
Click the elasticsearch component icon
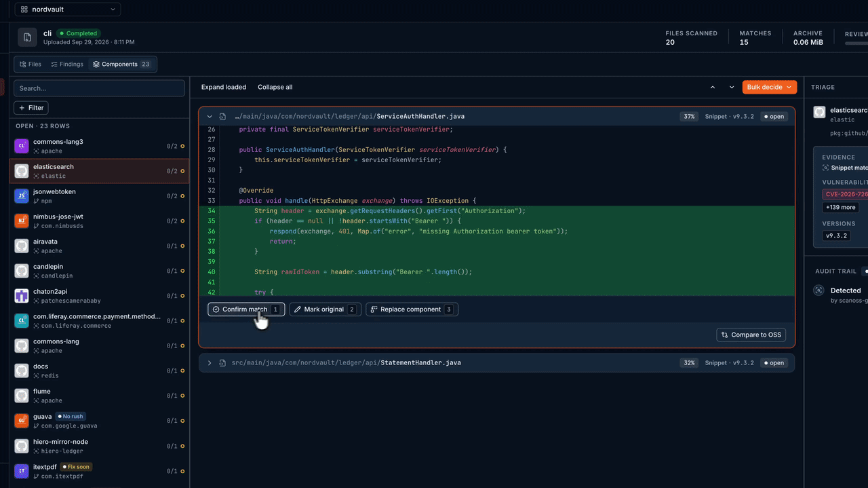point(22,171)
